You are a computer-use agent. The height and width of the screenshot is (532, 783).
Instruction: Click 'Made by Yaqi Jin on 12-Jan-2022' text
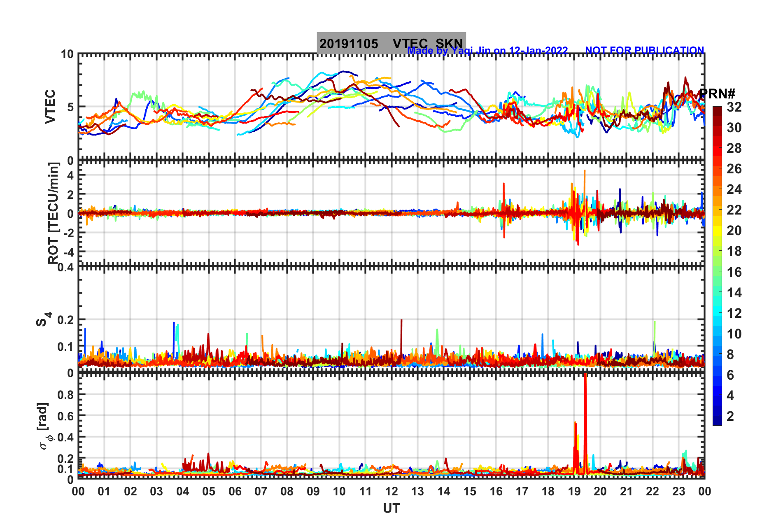pyautogui.click(x=487, y=51)
